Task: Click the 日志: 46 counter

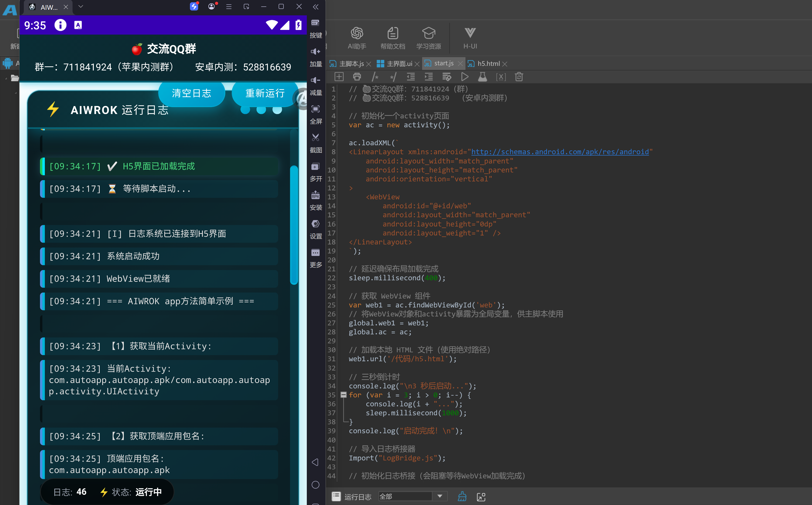Action: pos(70,492)
